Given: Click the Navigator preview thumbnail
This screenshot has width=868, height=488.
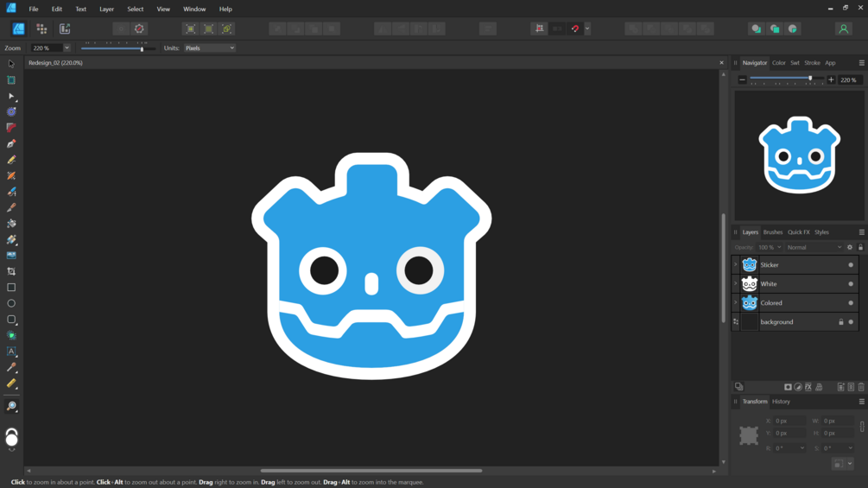Looking at the screenshot, I should (799, 155).
